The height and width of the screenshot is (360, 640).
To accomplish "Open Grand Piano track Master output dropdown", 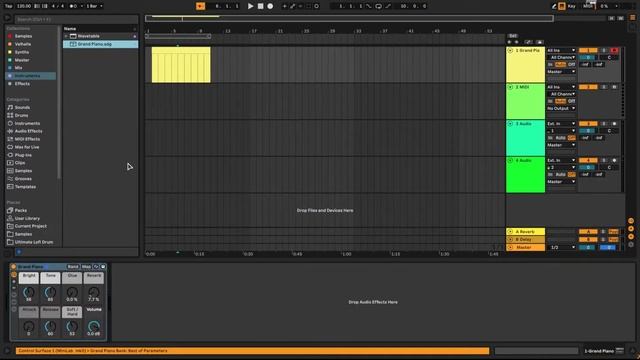I will pyautogui.click(x=561, y=72).
